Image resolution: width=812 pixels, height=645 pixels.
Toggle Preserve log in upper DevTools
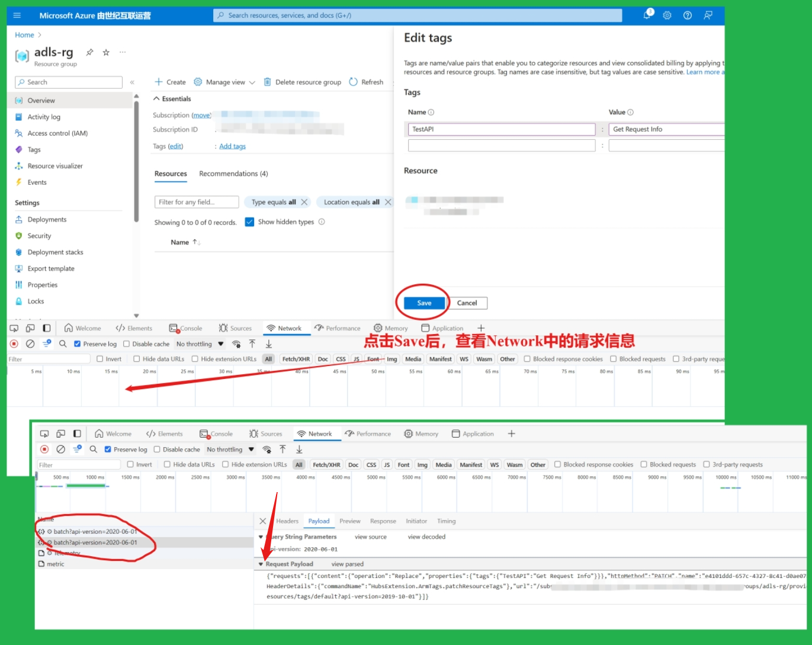tap(77, 344)
